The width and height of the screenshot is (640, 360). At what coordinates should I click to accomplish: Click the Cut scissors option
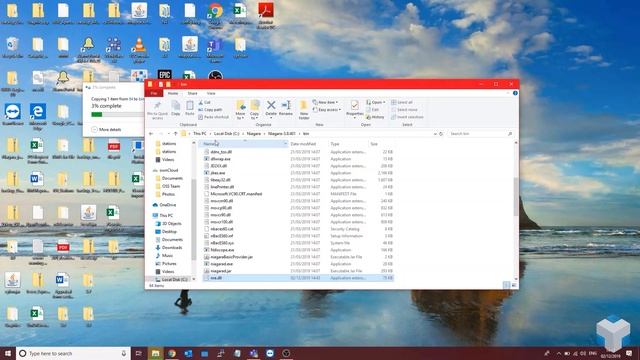click(x=204, y=102)
